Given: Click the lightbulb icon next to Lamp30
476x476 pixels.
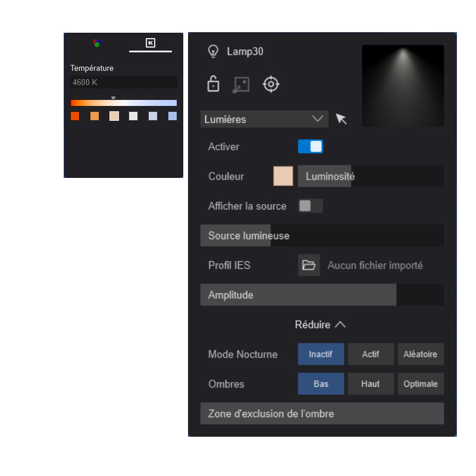Looking at the screenshot, I should coord(213,52).
